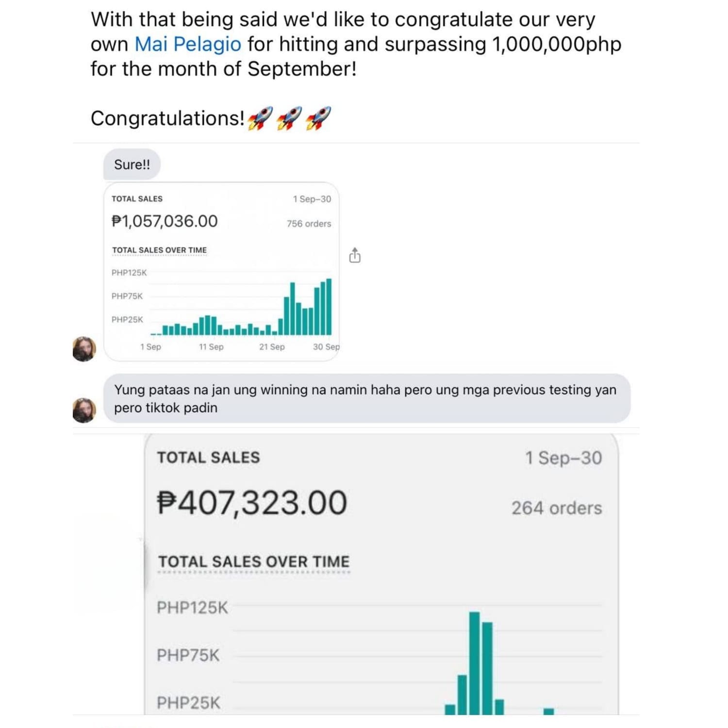Click the first rocket emoji after Congratulations
The width and height of the screenshot is (728, 728).
click(x=260, y=118)
